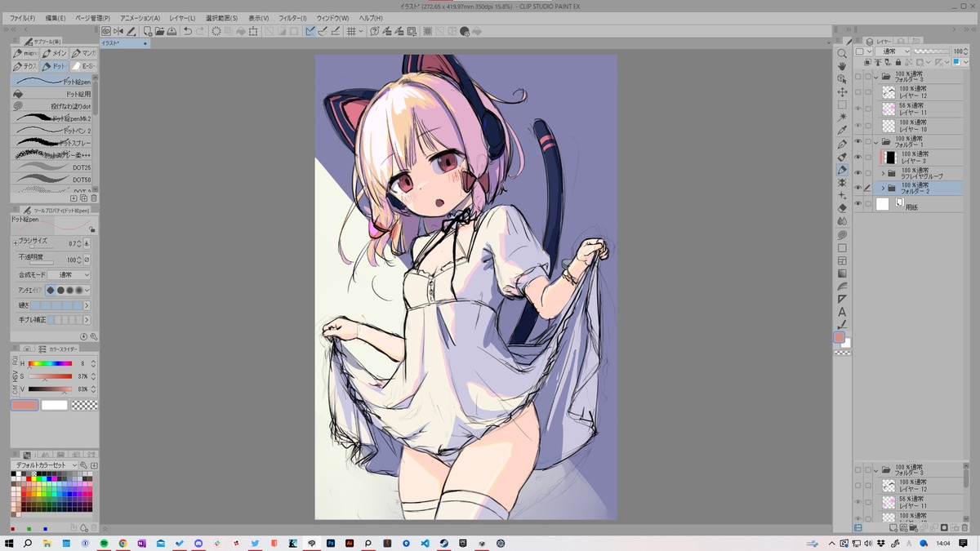Pick the Eraser tool
Image resolution: width=980 pixels, height=551 pixels.
[842, 208]
